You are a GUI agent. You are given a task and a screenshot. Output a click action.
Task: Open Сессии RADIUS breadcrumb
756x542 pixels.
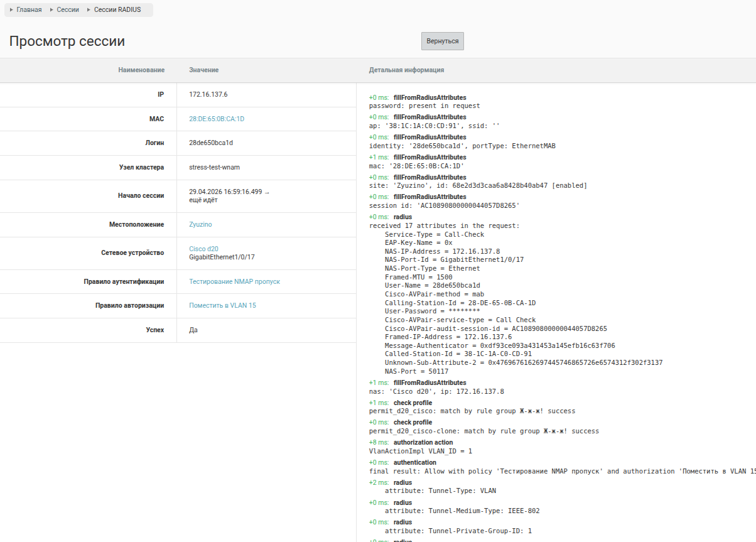(x=117, y=10)
